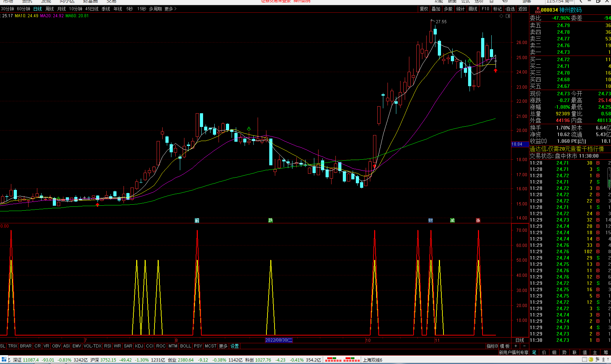Switch to 60分钟 period
Image resolution: width=611 pixels, height=364 pixels.
coord(24,9)
